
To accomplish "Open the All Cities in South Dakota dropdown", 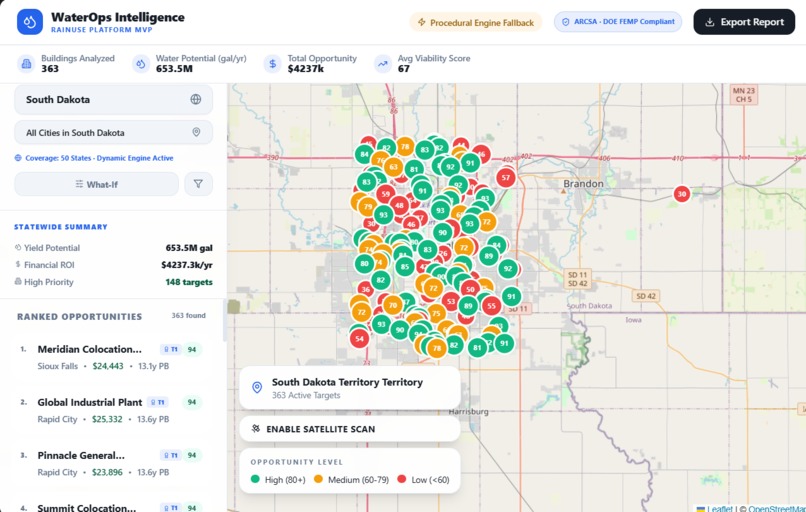I will pyautogui.click(x=113, y=132).
